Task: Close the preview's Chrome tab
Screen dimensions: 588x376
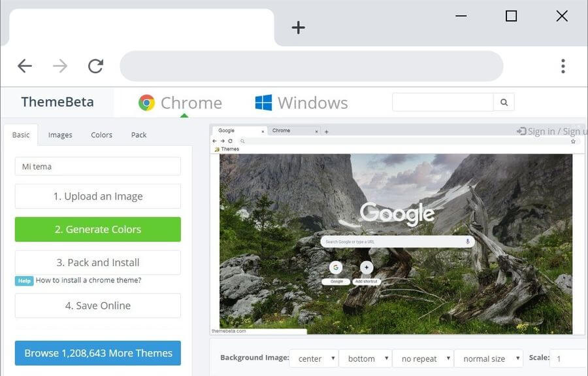Action: point(316,131)
